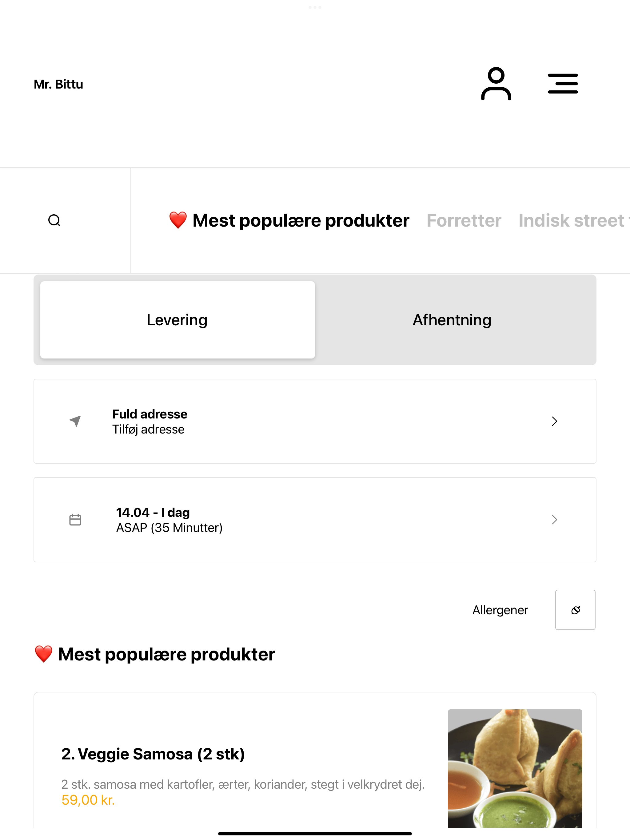Screen dimensions: 630x840
Task: Open the Veggie Samosa photo
Action: coord(515,768)
